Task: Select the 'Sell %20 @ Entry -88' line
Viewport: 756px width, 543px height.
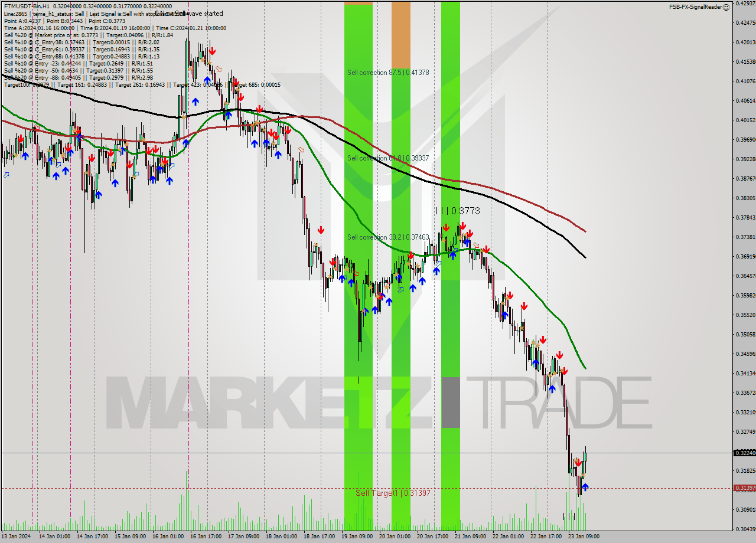Action: (x=79, y=77)
